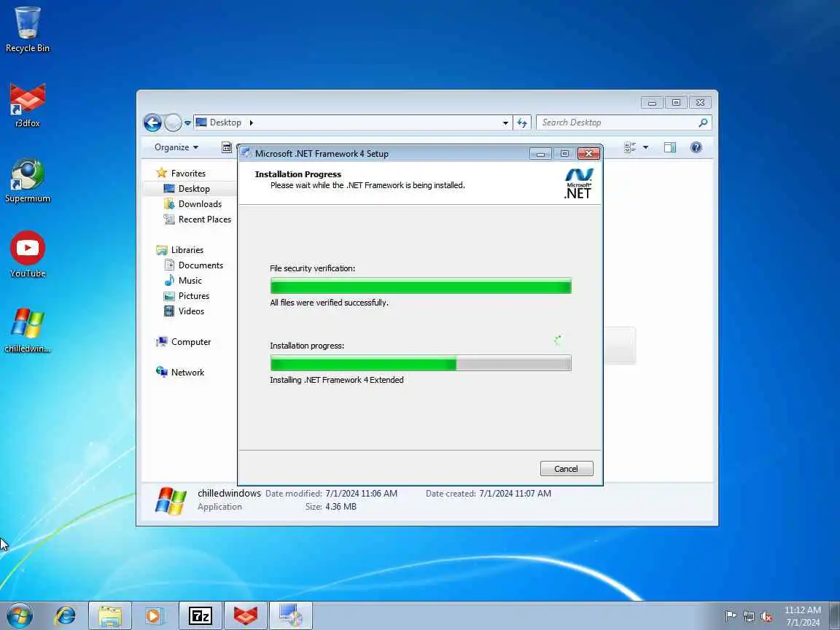The width and height of the screenshot is (840, 630).
Task: Go back in Explorer window
Action: (x=152, y=122)
